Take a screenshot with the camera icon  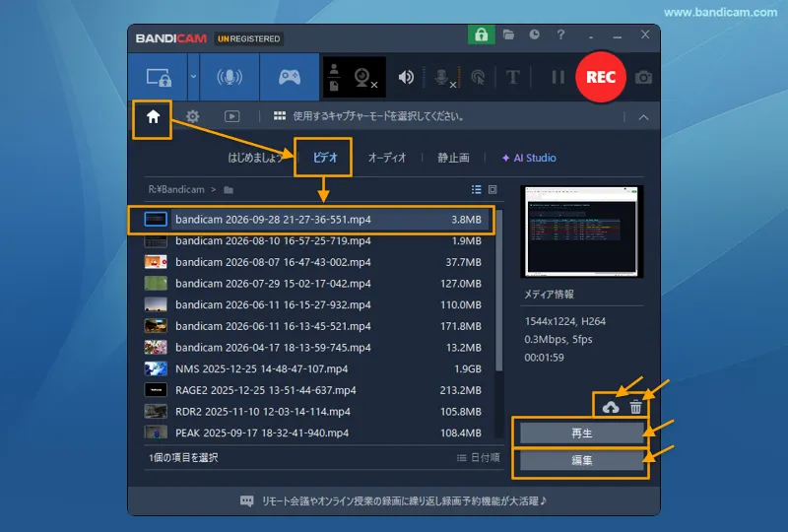(x=643, y=78)
